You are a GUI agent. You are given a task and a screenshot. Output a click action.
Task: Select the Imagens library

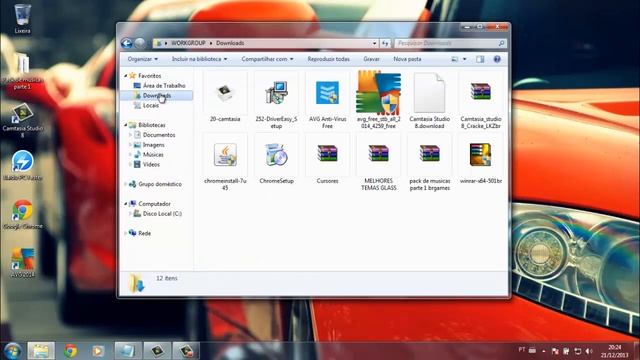click(x=153, y=144)
